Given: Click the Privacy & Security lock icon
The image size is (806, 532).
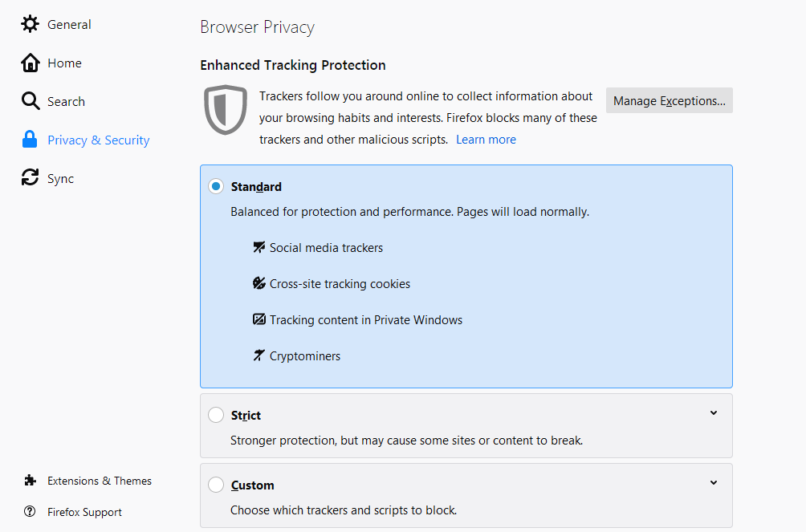Looking at the screenshot, I should (x=30, y=140).
